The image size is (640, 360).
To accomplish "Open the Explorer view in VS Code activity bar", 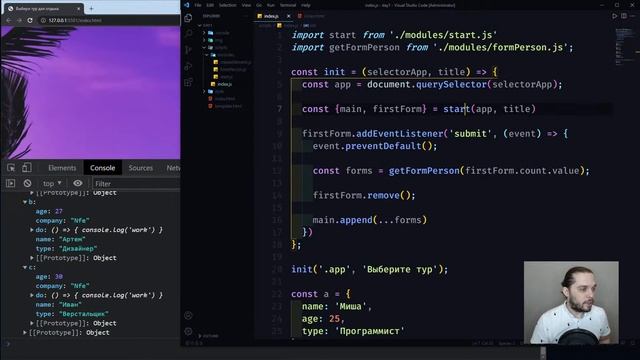I will point(188,18).
